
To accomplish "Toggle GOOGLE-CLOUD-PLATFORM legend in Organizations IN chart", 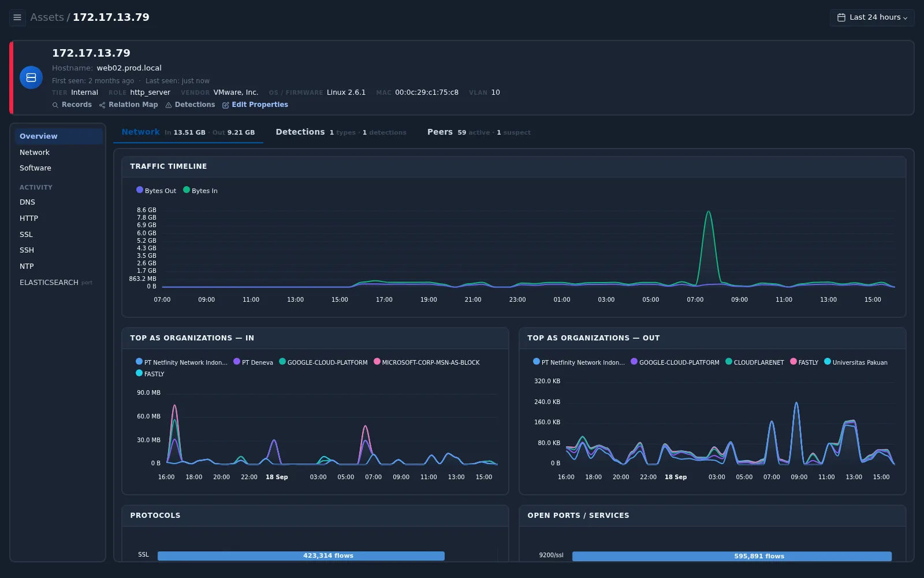I will click(x=323, y=362).
